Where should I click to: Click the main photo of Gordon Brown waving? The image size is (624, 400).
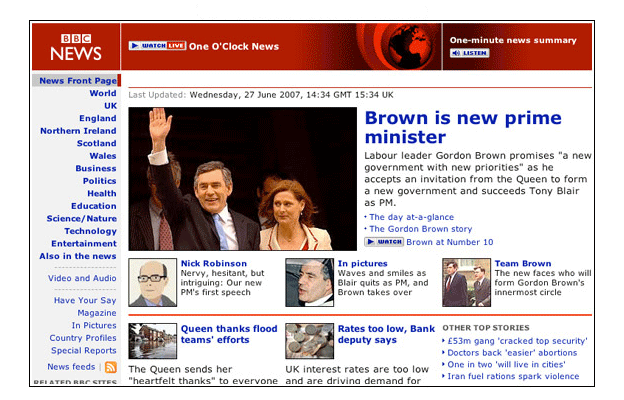(242, 179)
